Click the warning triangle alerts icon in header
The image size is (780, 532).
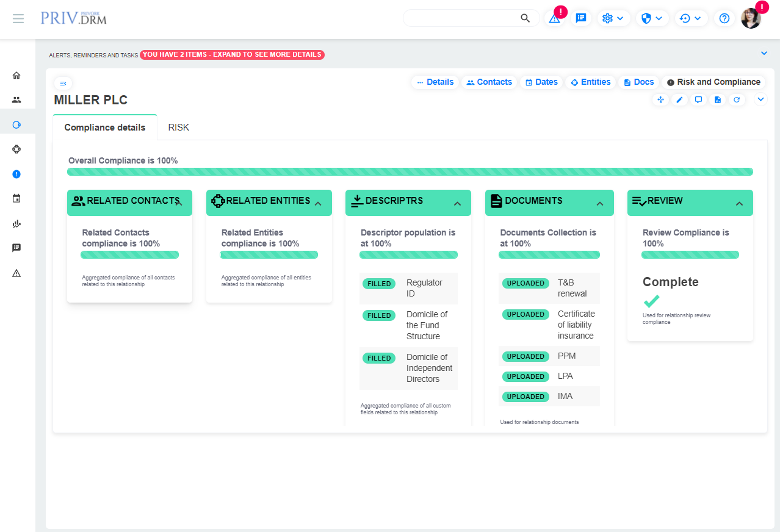click(554, 18)
